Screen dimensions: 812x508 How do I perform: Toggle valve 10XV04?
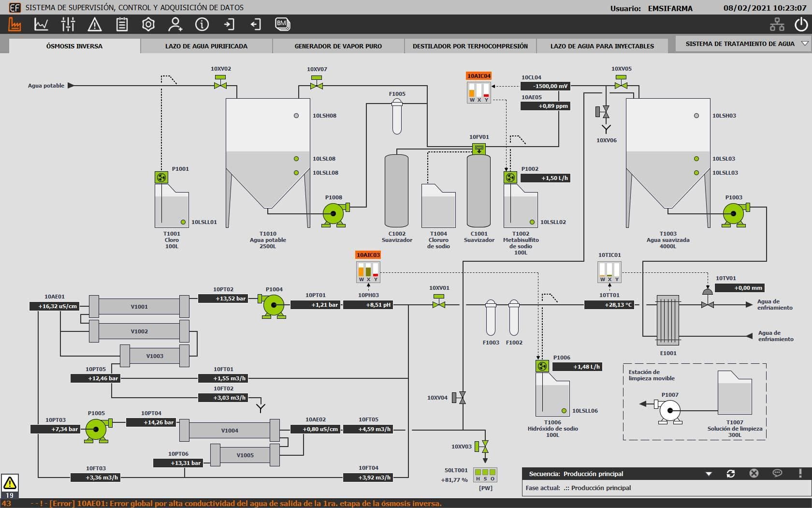(459, 398)
